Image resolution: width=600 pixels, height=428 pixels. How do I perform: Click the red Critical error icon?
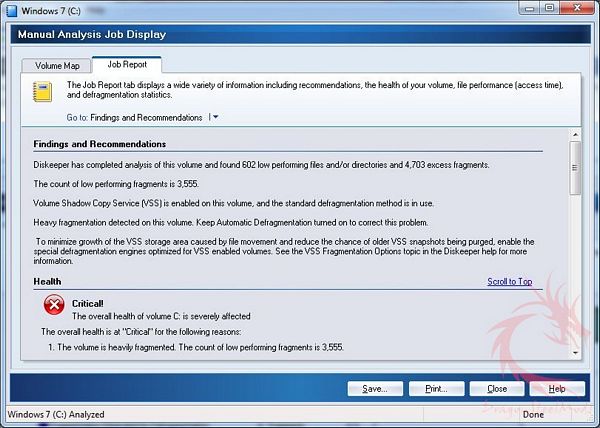(x=54, y=305)
